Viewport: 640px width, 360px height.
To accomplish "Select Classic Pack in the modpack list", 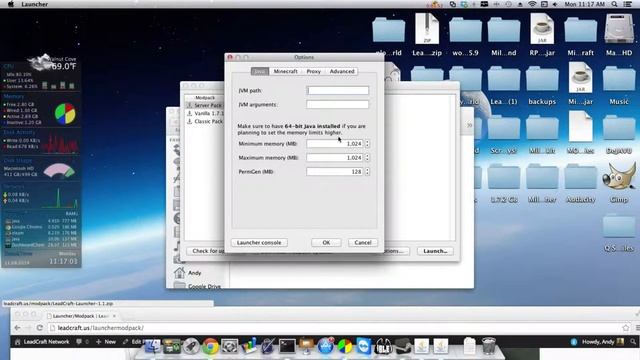I will [x=204, y=122].
